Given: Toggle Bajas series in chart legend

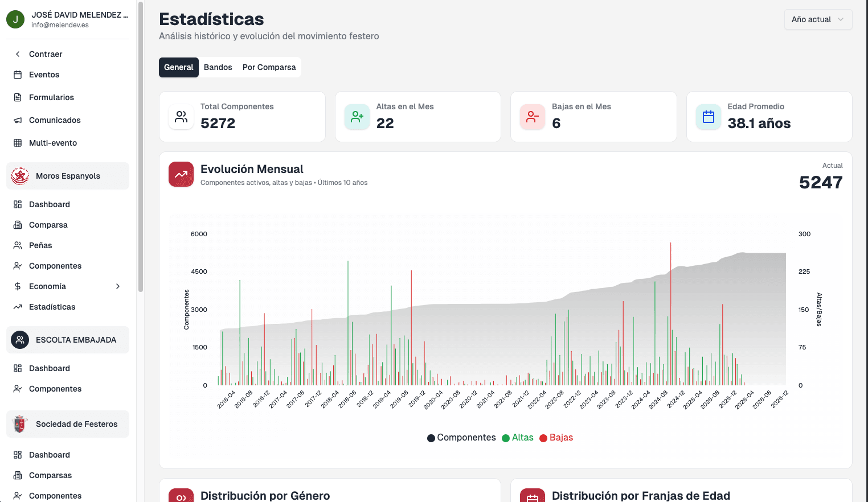Looking at the screenshot, I should click(x=556, y=438).
